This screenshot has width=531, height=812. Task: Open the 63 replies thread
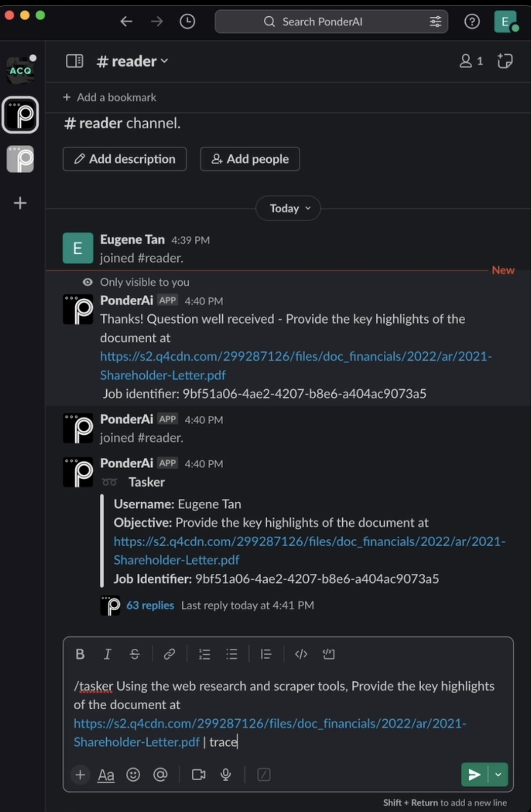[150, 605]
